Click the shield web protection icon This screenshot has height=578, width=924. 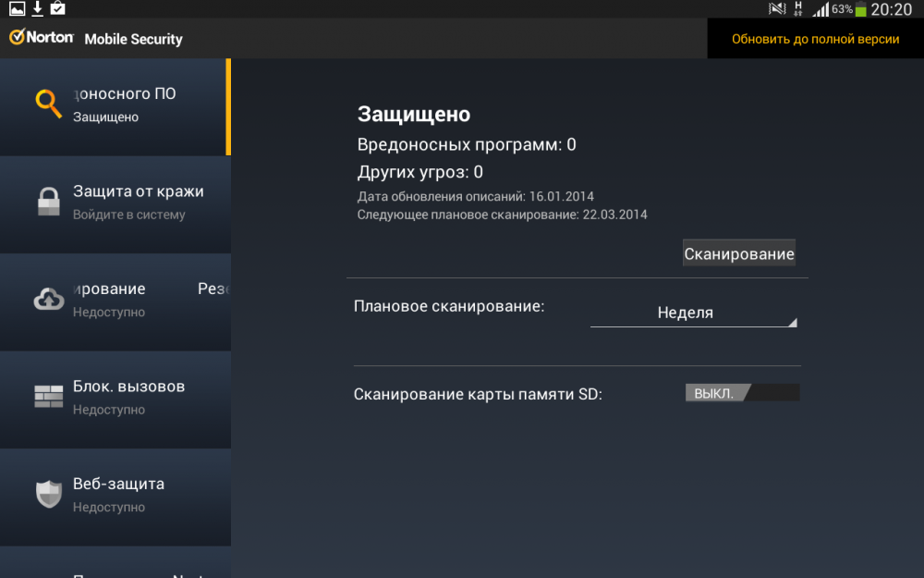48,494
